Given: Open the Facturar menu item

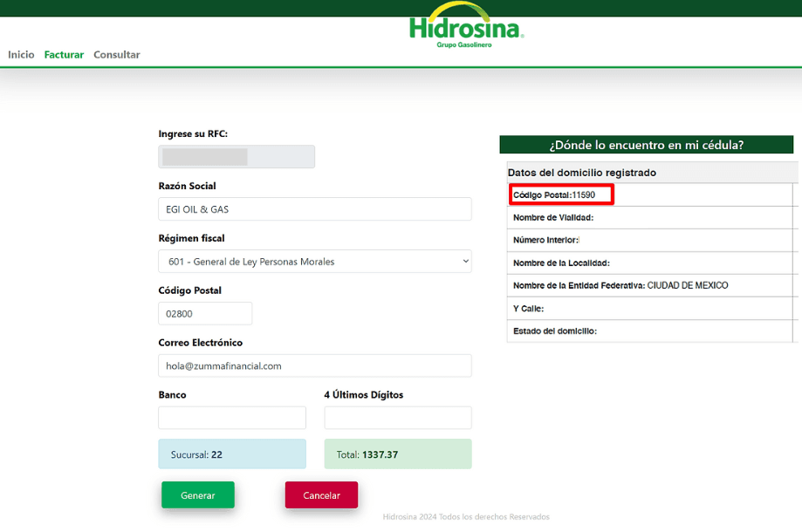Looking at the screenshot, I should click(64, 55).
